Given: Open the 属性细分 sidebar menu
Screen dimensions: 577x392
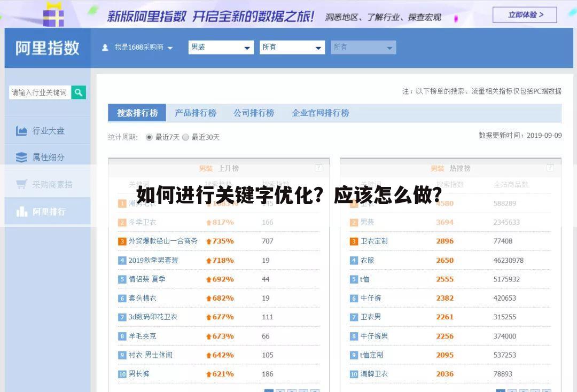Looking at the screenshot, I should pos(48,158).
